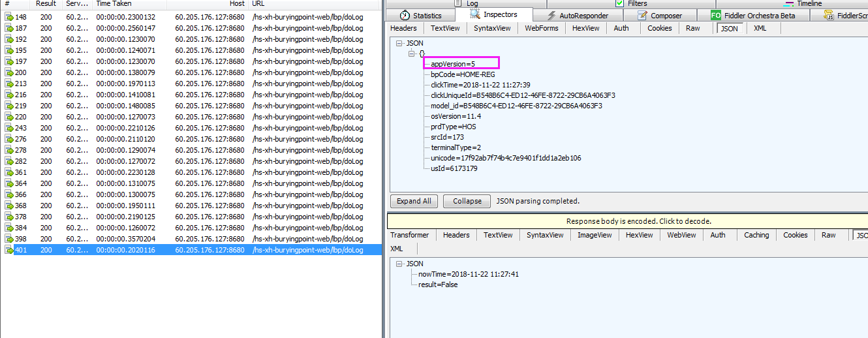This screenshot has width=868, height=338.
Task: Click yellow bar to decode response body
Action: tap(627, 221)
